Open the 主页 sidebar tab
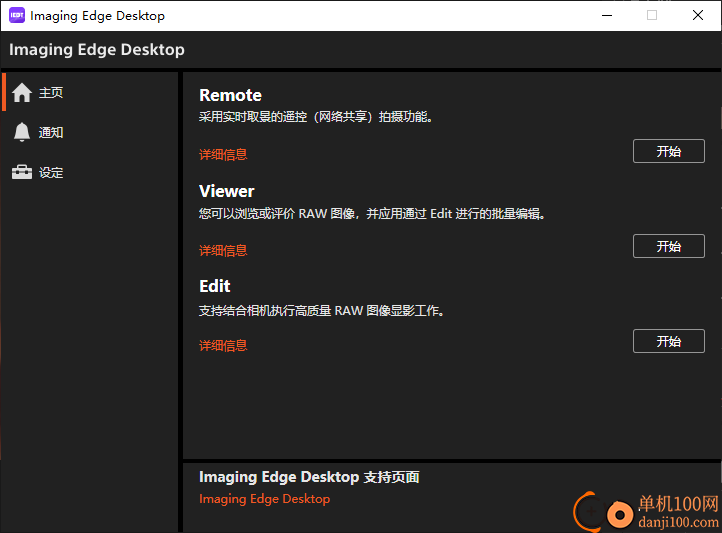The image size is (722, 533). 90,92
